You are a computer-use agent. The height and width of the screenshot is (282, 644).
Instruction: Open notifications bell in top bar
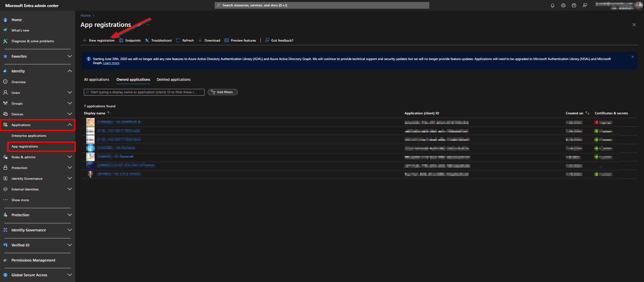pos(552,5)
